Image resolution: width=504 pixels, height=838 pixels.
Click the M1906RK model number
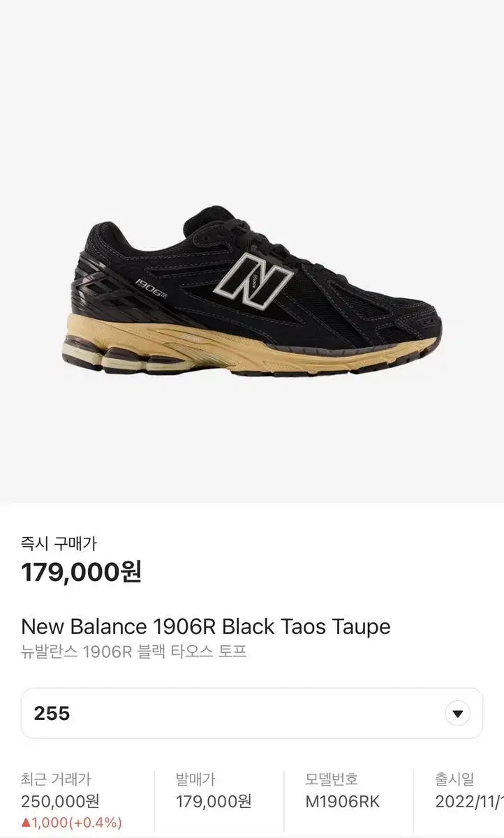(343, 802)
